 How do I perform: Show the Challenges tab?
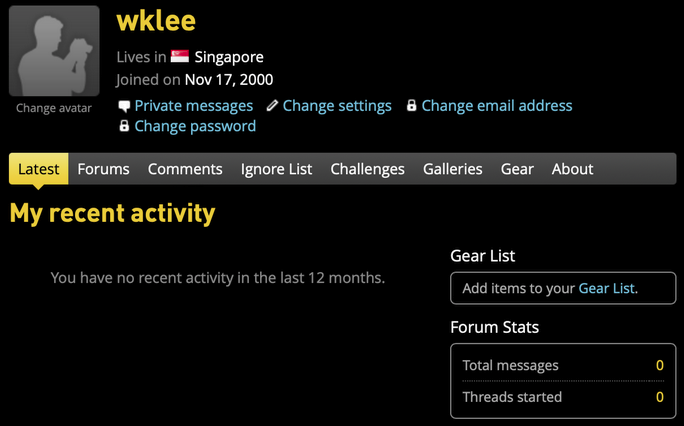[368, 169]
